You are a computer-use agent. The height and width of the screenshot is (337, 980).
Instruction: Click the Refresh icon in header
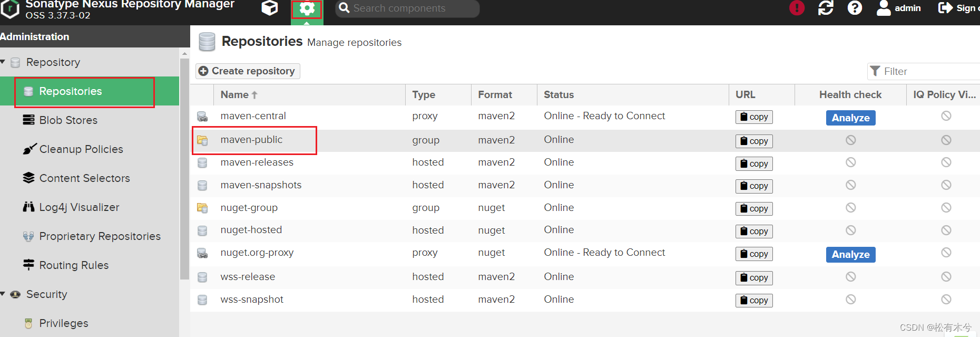(826, 8)
